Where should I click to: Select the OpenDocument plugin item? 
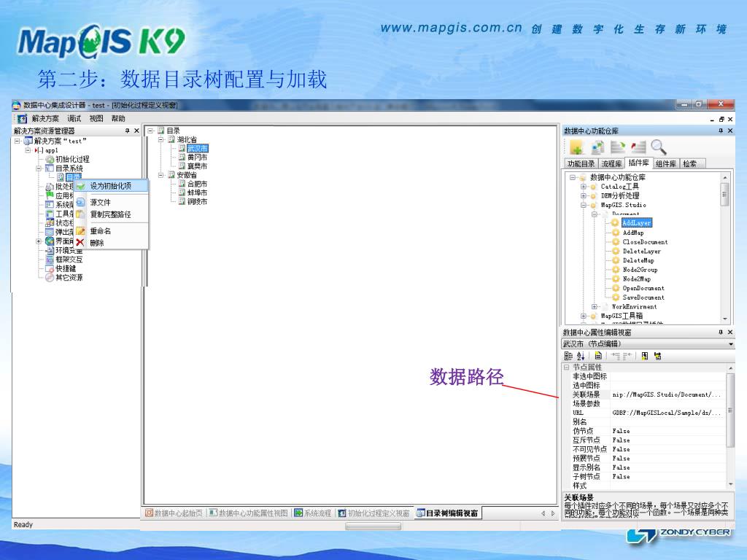(x=643, y=288)
